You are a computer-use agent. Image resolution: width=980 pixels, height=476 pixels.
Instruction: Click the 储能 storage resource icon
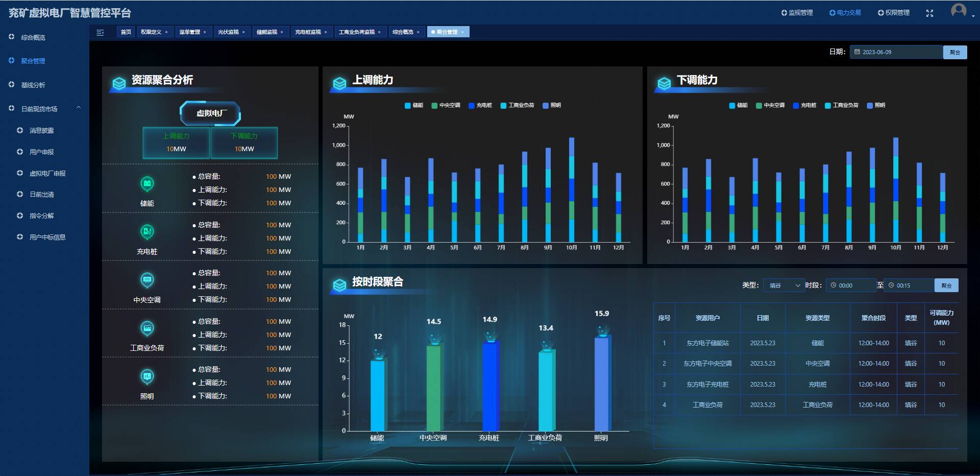[147, 183]
